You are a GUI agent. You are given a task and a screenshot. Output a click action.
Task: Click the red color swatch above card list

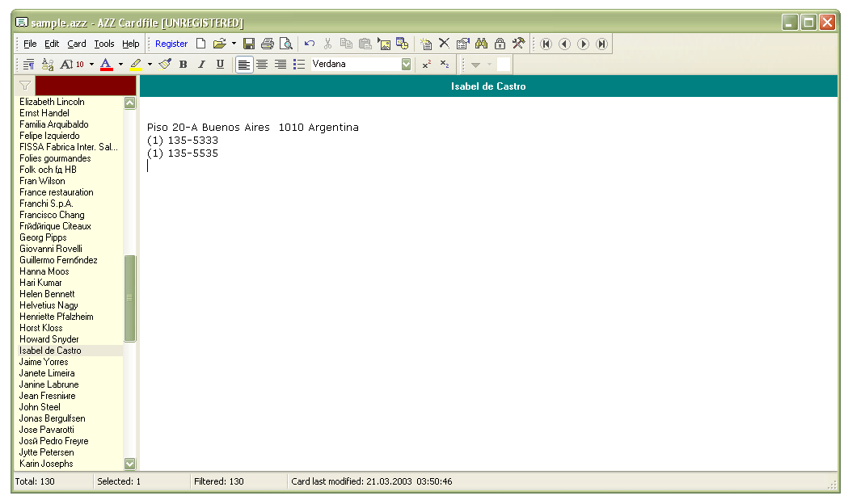(x=85, y=86)
